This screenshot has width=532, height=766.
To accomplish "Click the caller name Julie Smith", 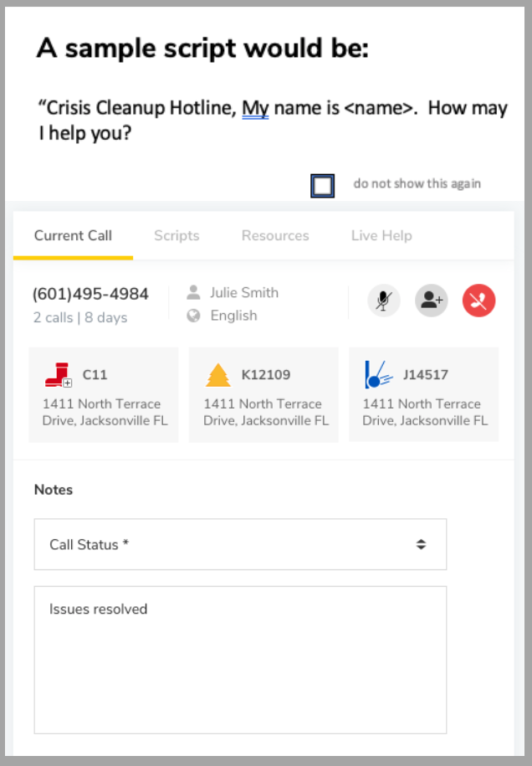I will point(244,293).
